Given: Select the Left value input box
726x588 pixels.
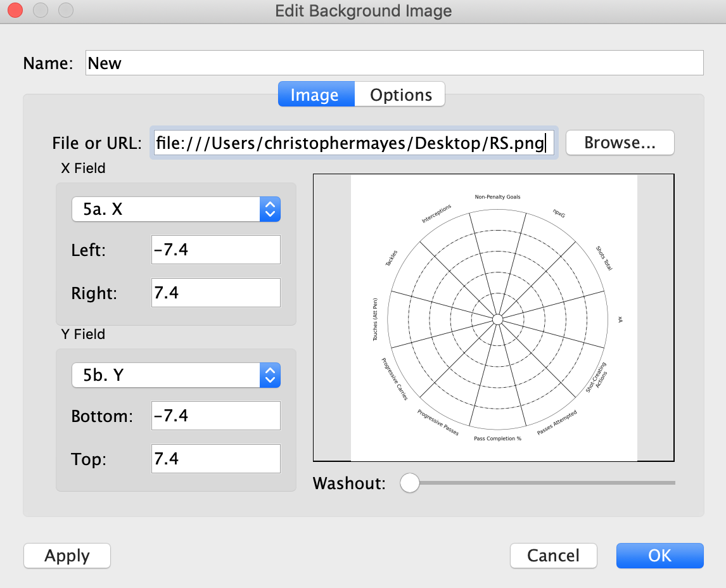Looking at the screenshot, I should click(x=215, y=250).
